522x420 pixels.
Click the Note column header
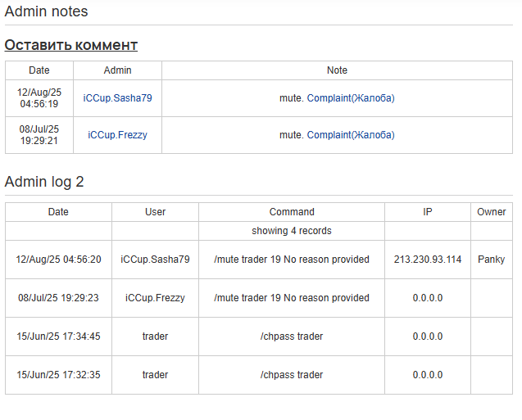337,70
